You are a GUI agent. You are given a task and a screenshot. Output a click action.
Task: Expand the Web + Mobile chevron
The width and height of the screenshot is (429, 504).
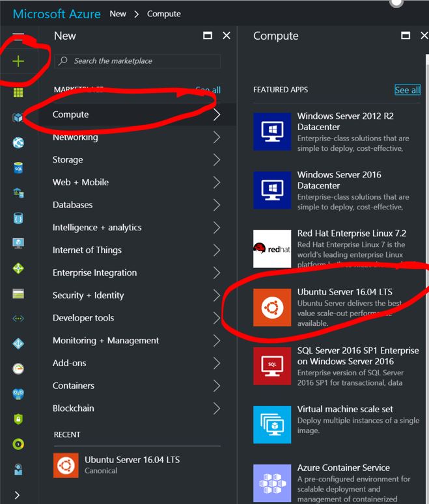point(217,182)
